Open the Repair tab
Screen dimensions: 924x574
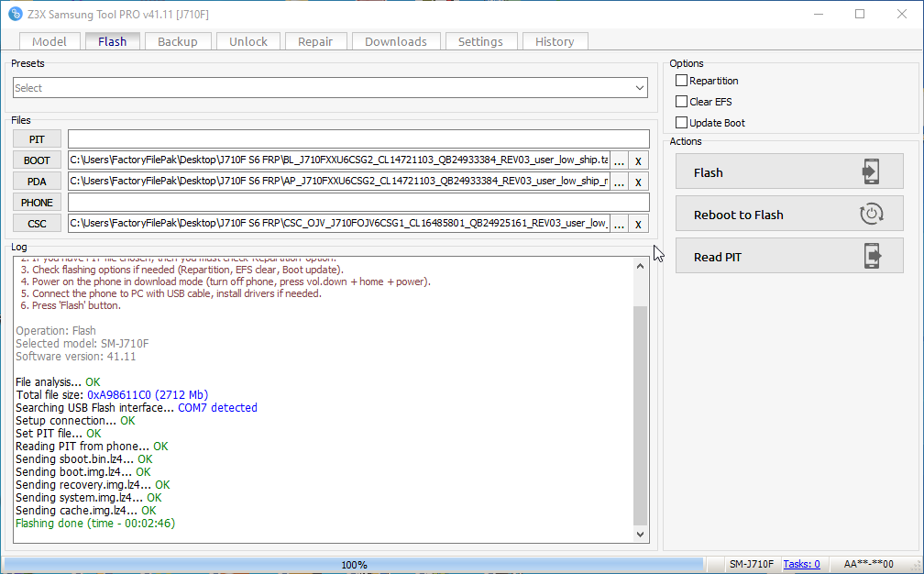(315, 41)
